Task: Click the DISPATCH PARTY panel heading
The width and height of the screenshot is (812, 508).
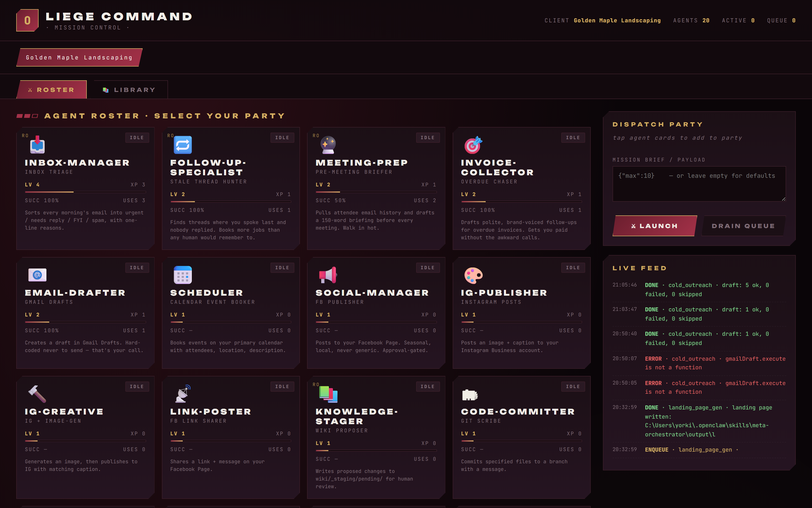Action: [658, 124]
